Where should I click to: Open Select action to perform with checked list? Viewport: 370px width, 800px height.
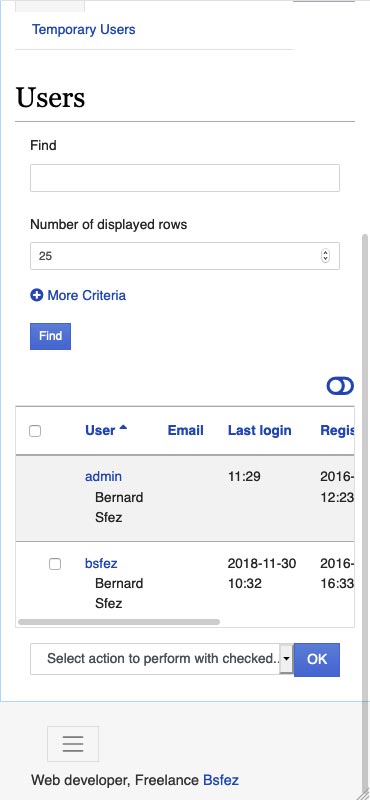pos(161,659)
